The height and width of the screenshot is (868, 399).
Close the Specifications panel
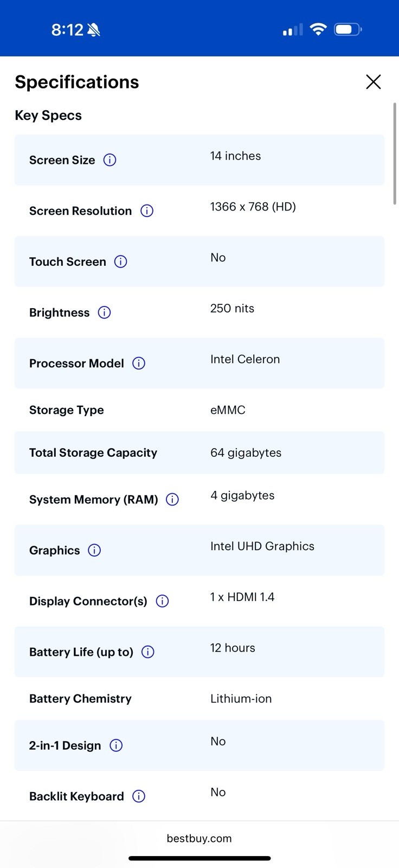click(x=374, y=82)
